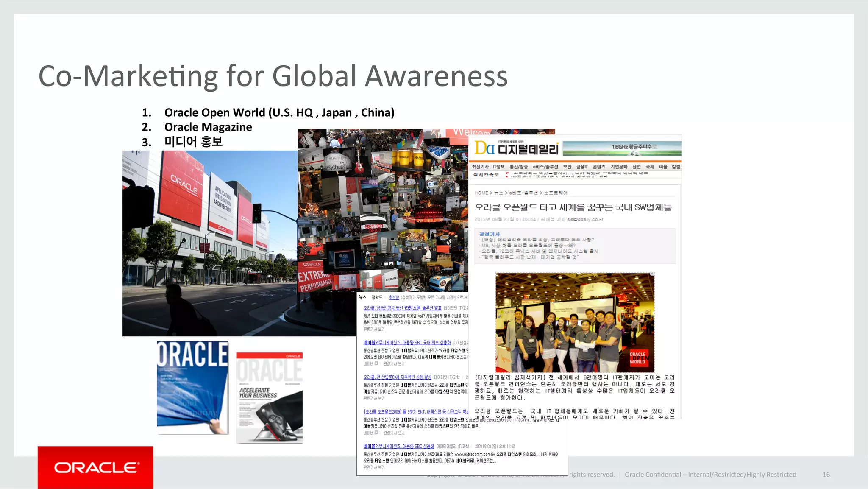Open related article about 래리앨리슨 오라클 회장
This screenshot has width=868, height=489.
(537, 240)
